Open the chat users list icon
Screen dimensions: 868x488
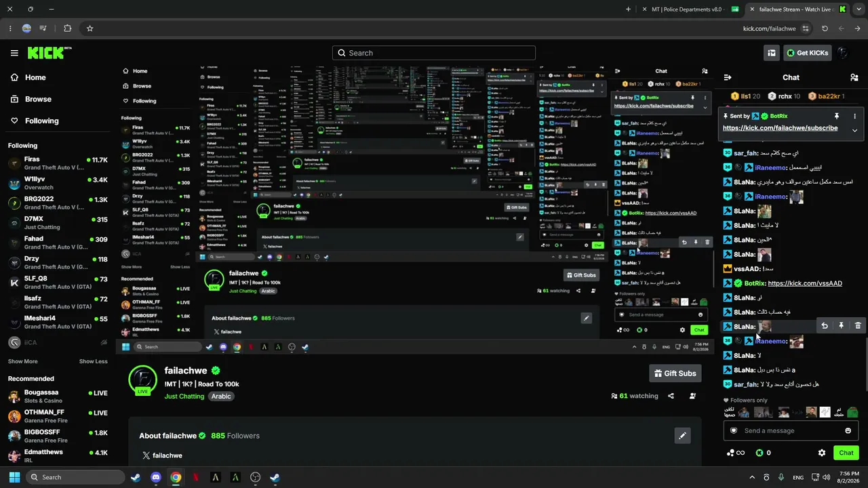854,77
